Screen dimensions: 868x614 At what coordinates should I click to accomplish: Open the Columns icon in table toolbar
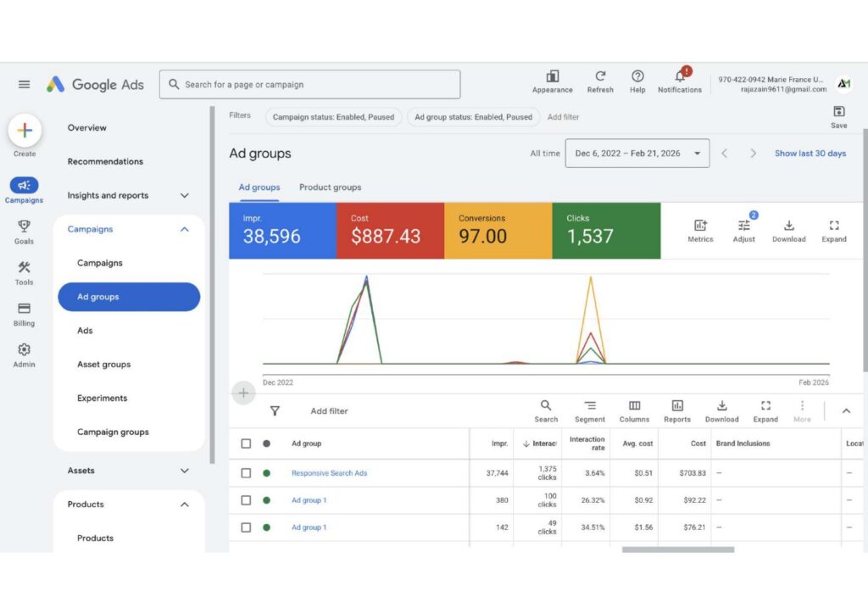634,406
